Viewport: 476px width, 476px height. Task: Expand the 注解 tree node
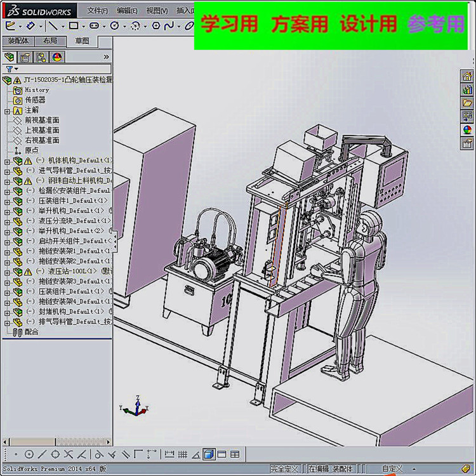[7, 112]
